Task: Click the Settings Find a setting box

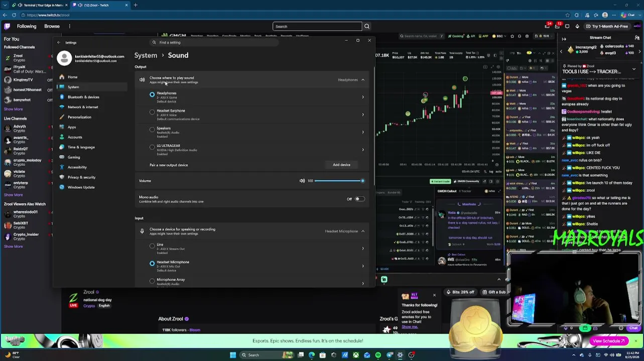Action: 216,43
